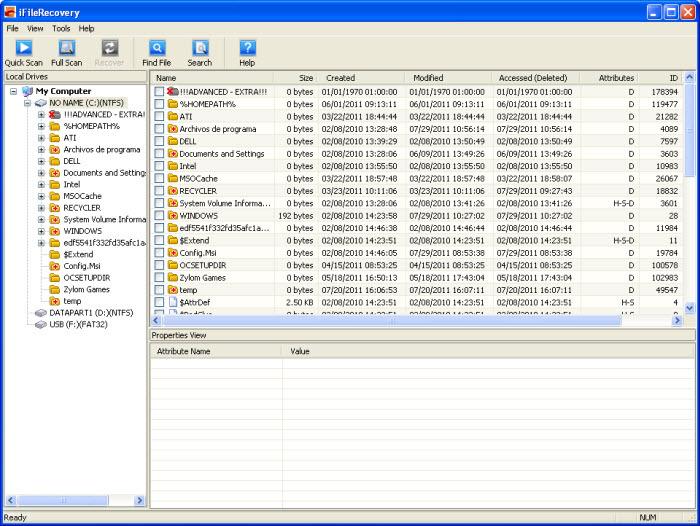Open the Help toolbar icon
This screenshot has width=700, height=526.
point(247,53)
